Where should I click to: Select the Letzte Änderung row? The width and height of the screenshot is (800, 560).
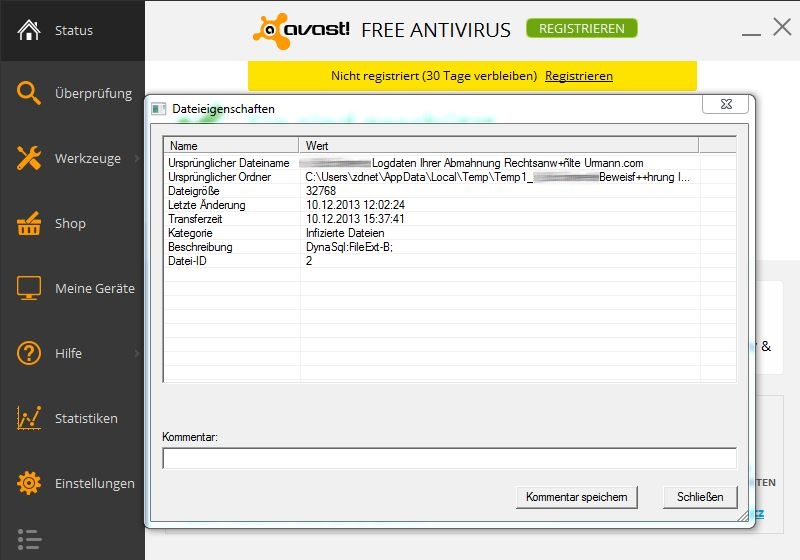coord(449,205)
